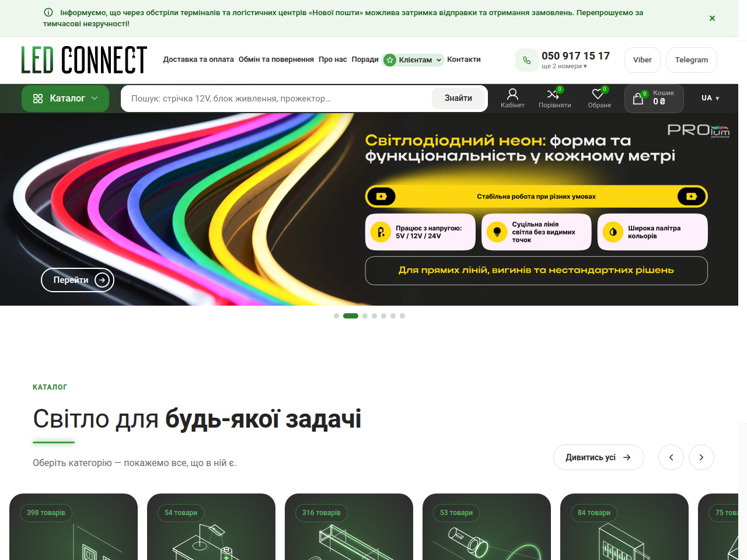Open the category card with 53 товари
747x560 pixels.
[x=487, y=527]
